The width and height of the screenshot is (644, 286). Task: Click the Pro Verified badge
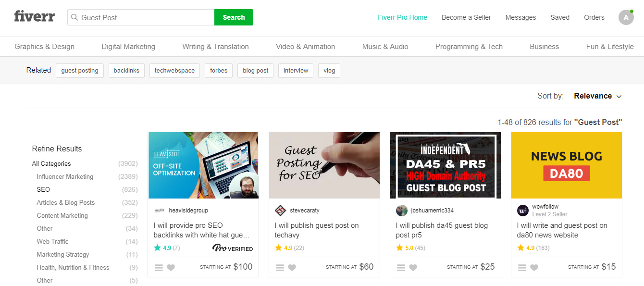point(233,248)
